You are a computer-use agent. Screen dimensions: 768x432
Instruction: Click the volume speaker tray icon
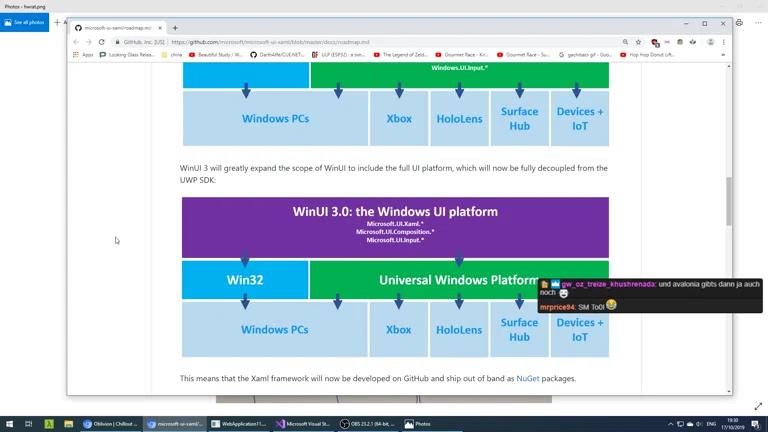coord(699,424)
